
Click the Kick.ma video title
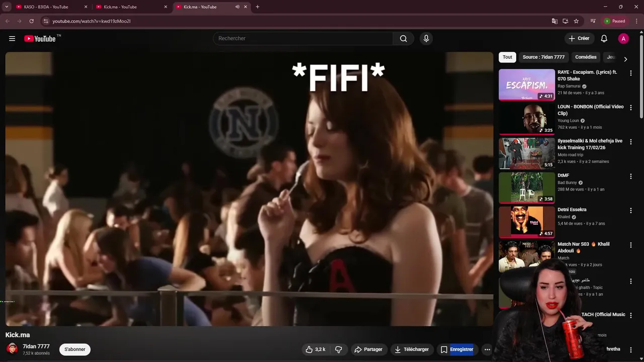pyautogui.click(x=18, y=335)
